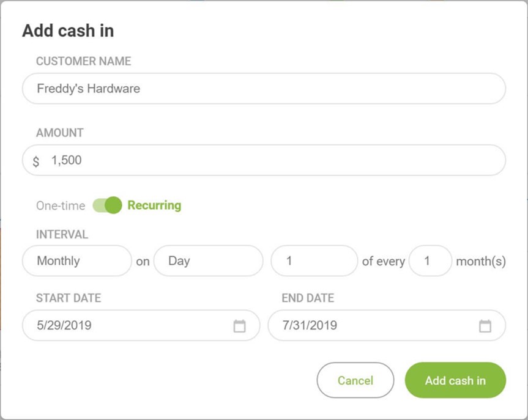Open the End Date calendar icon
Viewport: 528px width, 420px height.
[x=485, y=326]
